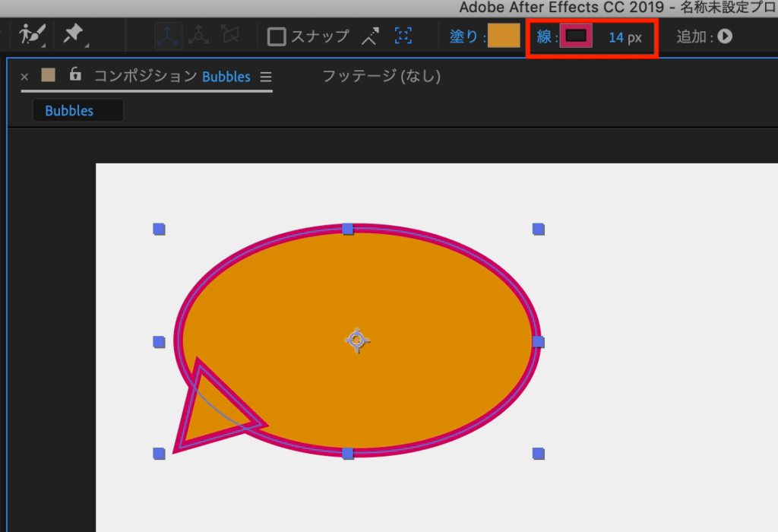
Task: Click the top-right transform handle
Action: 539,229
